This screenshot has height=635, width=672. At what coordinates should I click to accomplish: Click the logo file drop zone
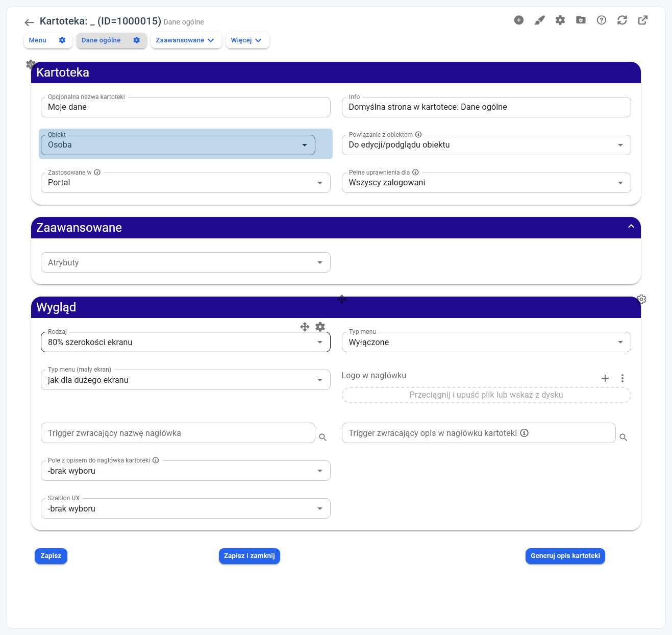[486, 395]
